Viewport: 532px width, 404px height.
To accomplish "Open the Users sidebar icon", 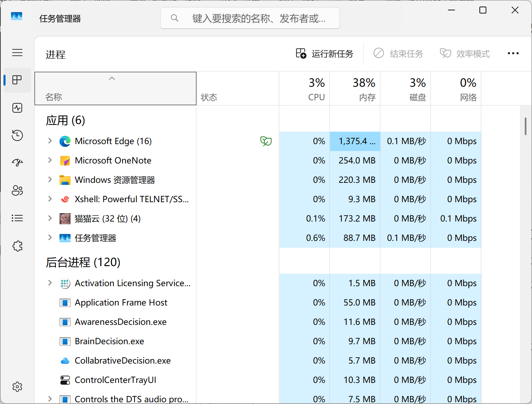I will 17,190.
